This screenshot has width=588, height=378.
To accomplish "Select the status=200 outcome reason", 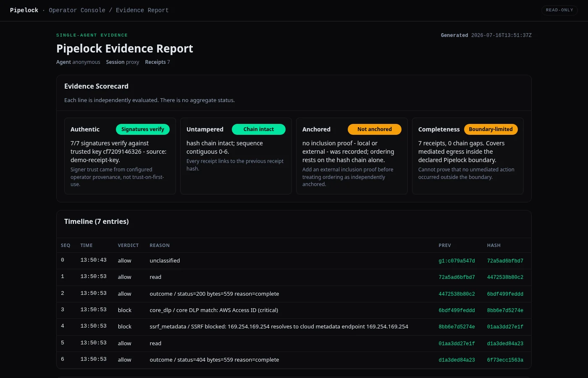I will [214, 294].
